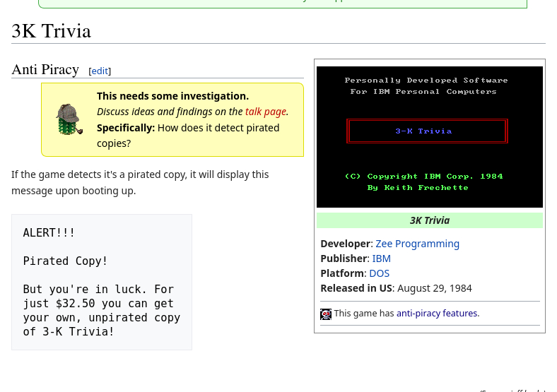The image size is (557, 392).
Task: Open the 3K Trivia title screen image
Action: click(429, 136)
